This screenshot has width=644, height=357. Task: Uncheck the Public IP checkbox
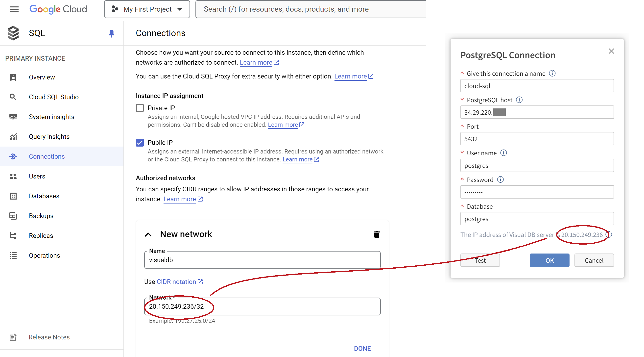click(x=140, y=143)
